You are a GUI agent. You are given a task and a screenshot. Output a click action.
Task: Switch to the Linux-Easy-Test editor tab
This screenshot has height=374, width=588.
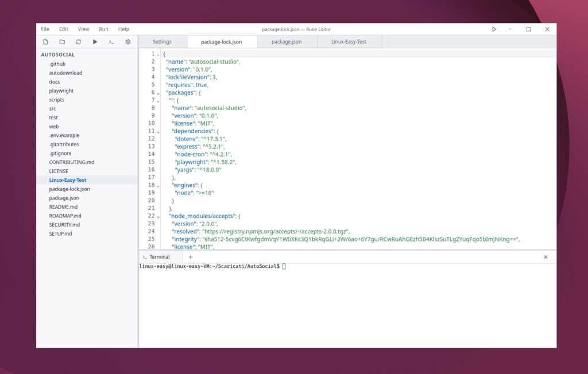349,42
